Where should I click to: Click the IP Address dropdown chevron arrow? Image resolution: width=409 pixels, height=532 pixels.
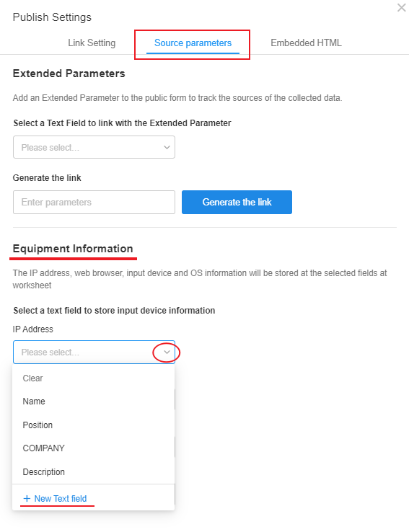(x=167, y=353)
